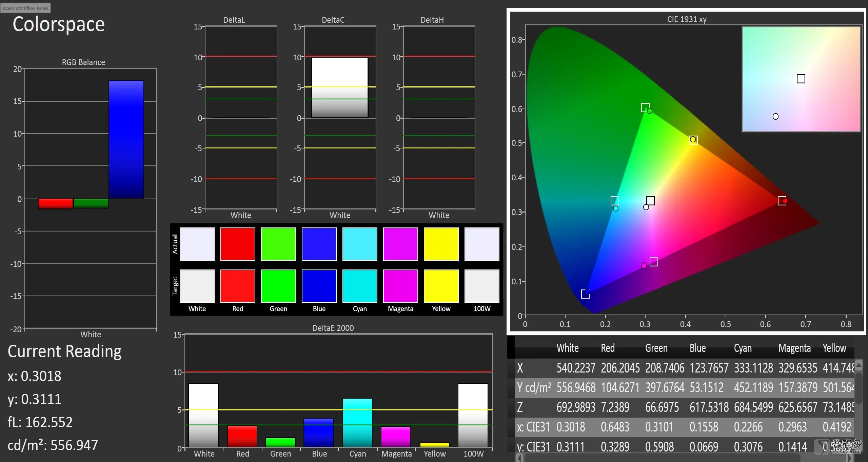Click the Blue column header in data table
The height and width of the screenshot is (462, 868).
pyautogui.click(x=697, y=348)
